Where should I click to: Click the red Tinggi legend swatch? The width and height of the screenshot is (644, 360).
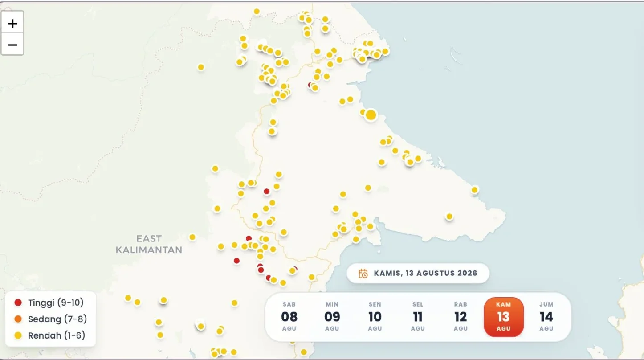(18, 303)
